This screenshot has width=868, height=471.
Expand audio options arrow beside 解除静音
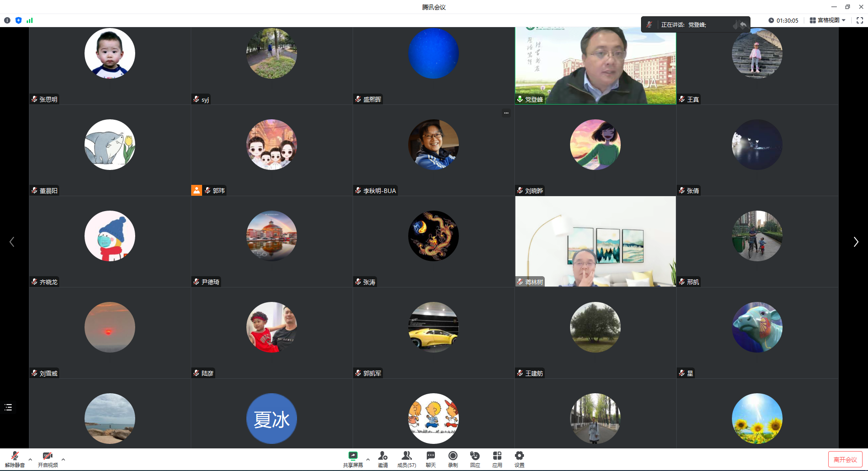tap(30, 459)
